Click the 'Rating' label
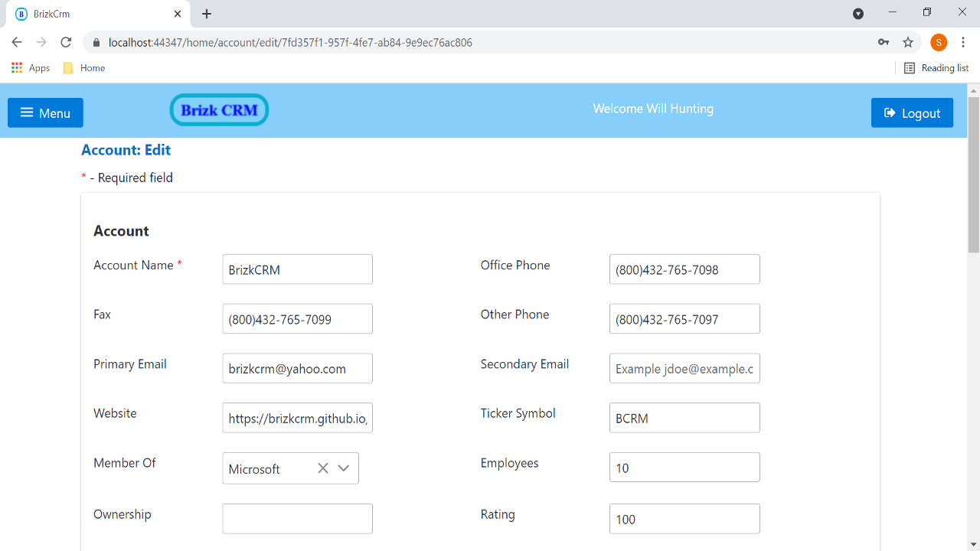This screenshot has width=980, height=551. click(497, 514)
